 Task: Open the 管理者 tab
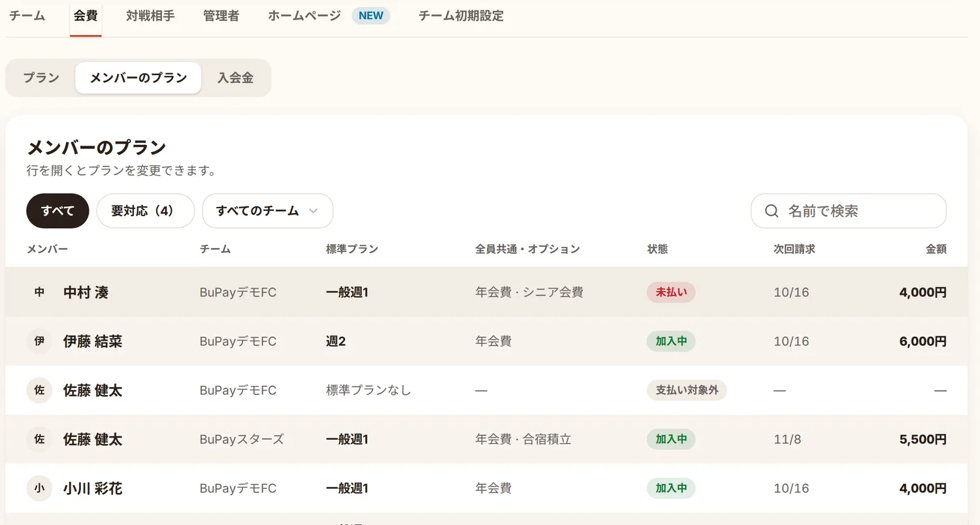221,16
